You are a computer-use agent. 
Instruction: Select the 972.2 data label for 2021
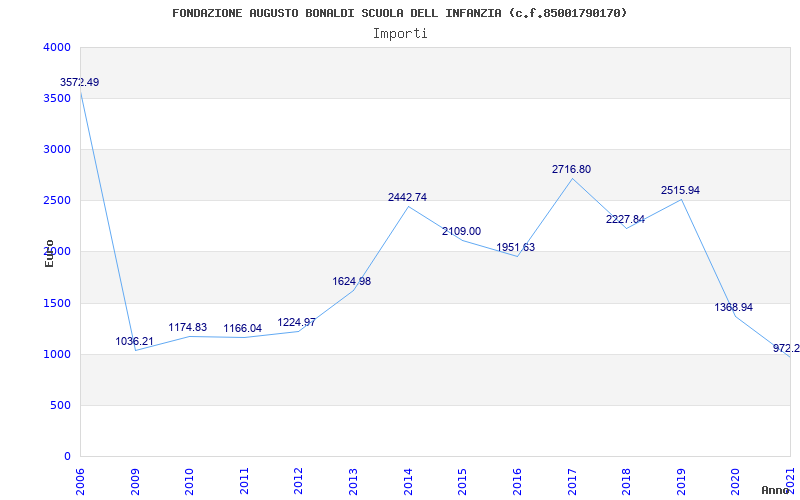[786, 348]
